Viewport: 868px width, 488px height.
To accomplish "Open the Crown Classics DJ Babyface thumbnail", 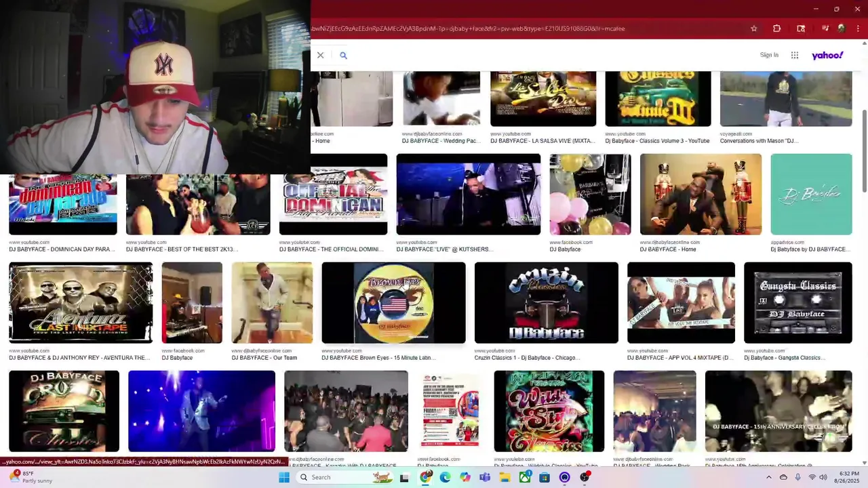I will pos(64,411).
